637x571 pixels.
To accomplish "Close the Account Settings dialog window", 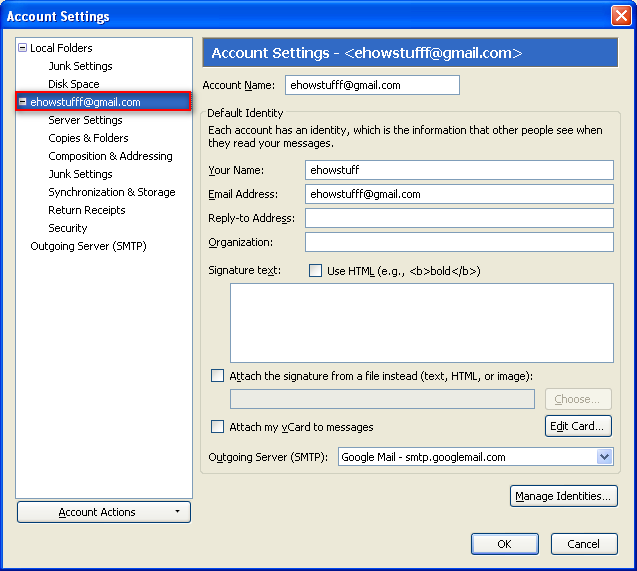I will pyautogui.click(x=621, y=16).
